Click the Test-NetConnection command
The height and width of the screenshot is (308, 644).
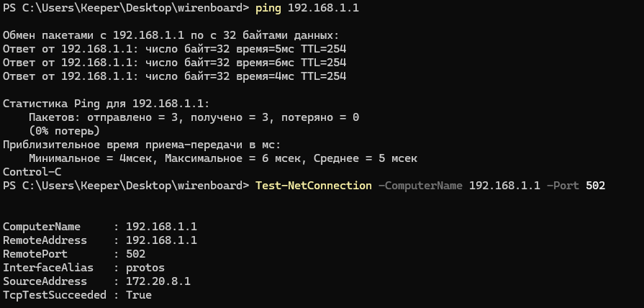click(314, 186)
